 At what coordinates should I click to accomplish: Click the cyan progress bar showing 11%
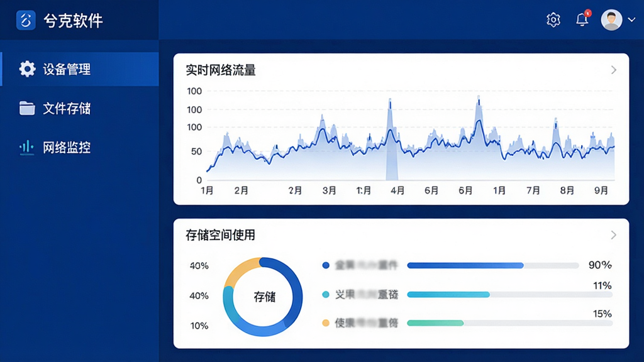tap(509, 294)
